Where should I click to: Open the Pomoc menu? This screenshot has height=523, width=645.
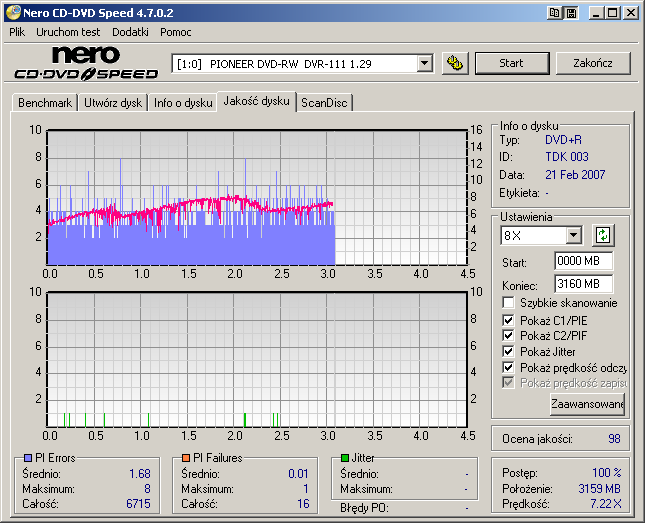point(176,32)
